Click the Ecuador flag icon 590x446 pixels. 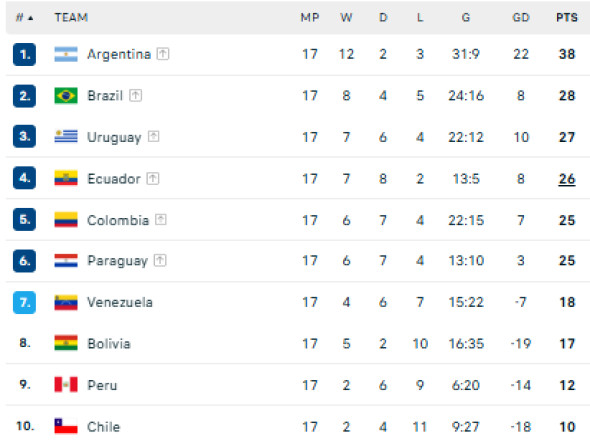pyautogui.click(x=66, y=178)
